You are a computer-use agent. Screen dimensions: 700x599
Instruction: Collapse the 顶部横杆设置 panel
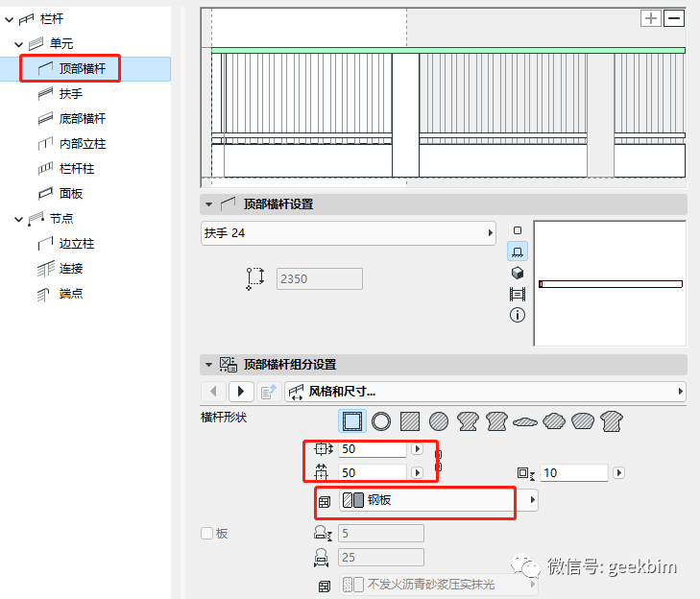coord(208,204)
